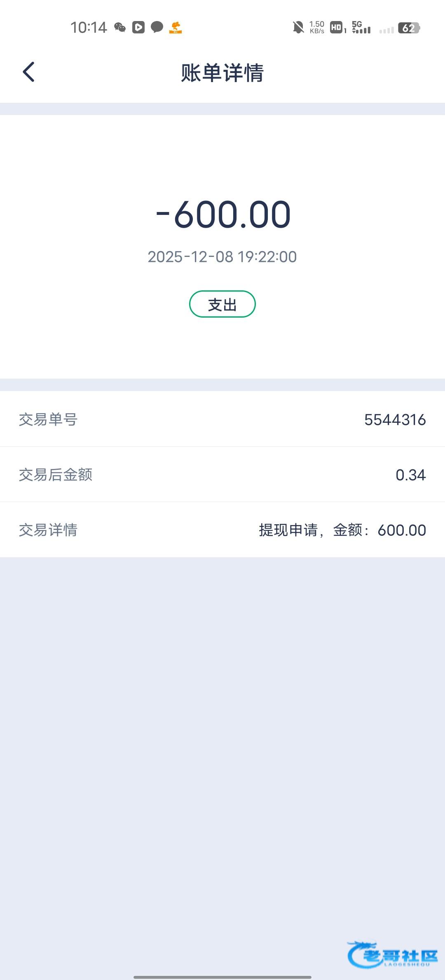
Task: Tap the -600.00 amount text
Action: [223, 214]
